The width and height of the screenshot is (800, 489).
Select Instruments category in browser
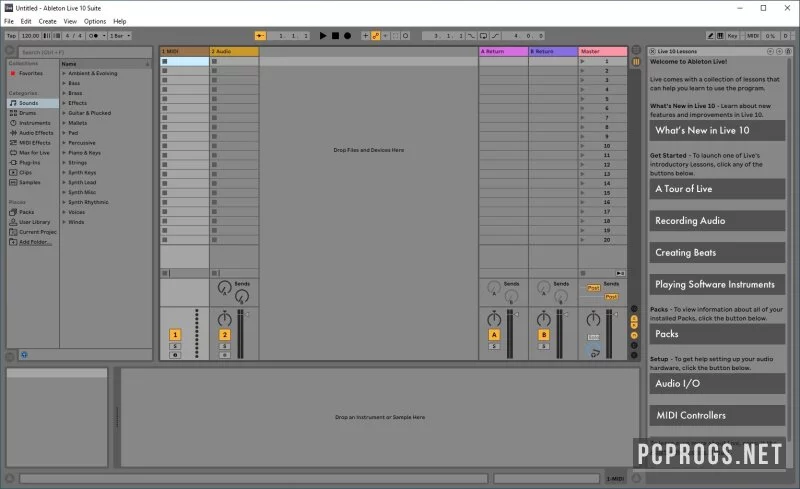click(35, 123)
